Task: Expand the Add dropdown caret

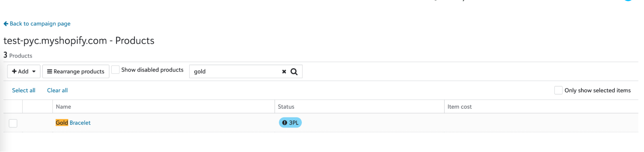Action: [34, 72]
